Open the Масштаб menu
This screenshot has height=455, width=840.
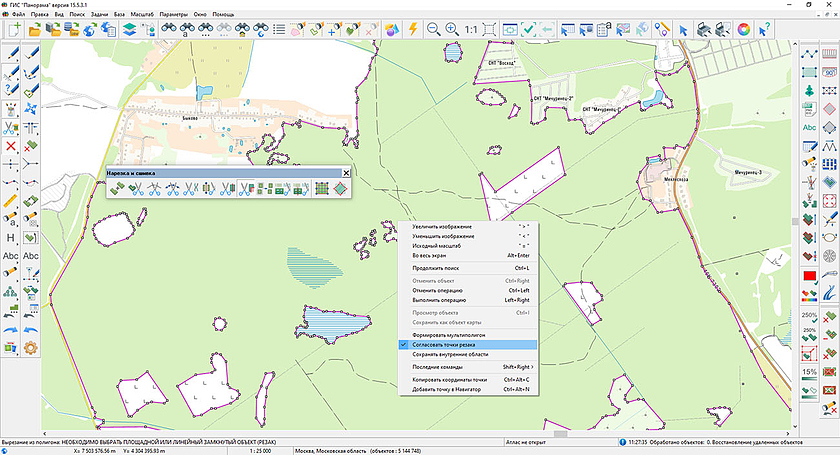pos(142,15)
